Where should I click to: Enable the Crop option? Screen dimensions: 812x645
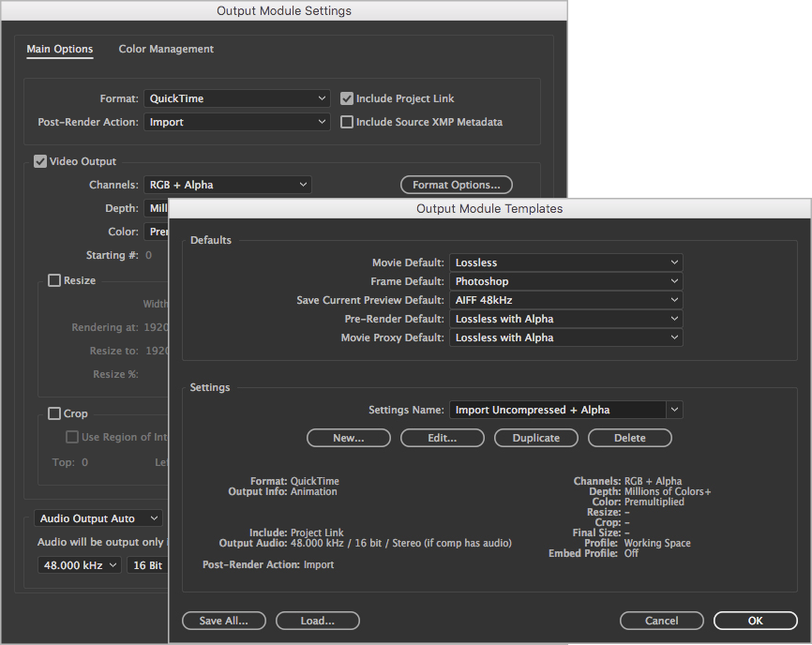53,413
